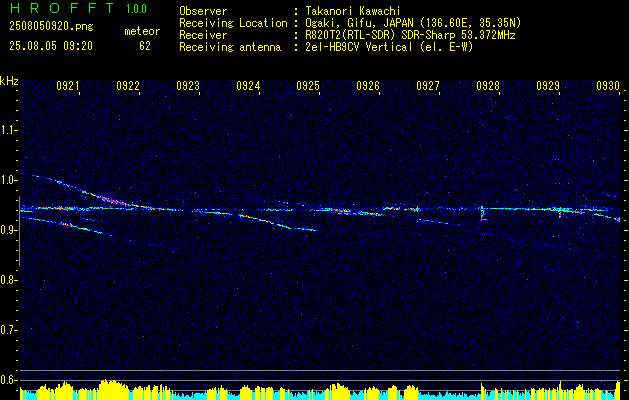This screenshot has width=629, height=400.
Task: Click the meteor count 62
Action: (144, 46)
